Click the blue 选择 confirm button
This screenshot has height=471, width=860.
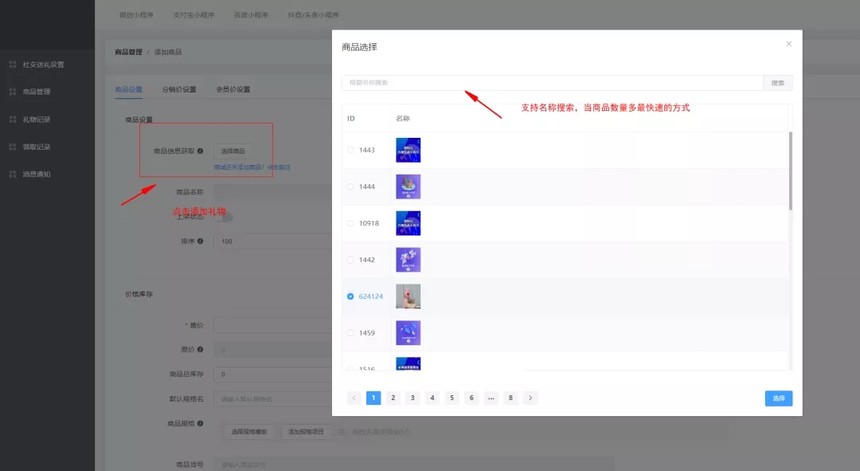point(778,398)
